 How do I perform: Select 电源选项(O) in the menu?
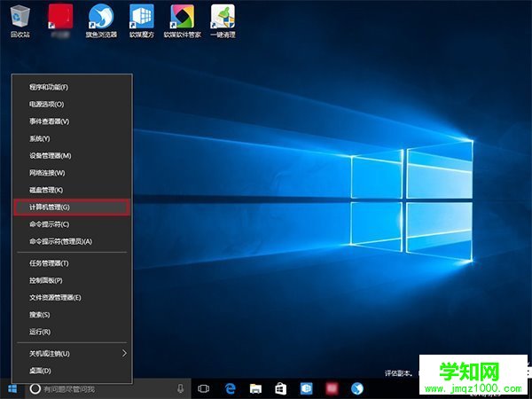coord(72,104)
